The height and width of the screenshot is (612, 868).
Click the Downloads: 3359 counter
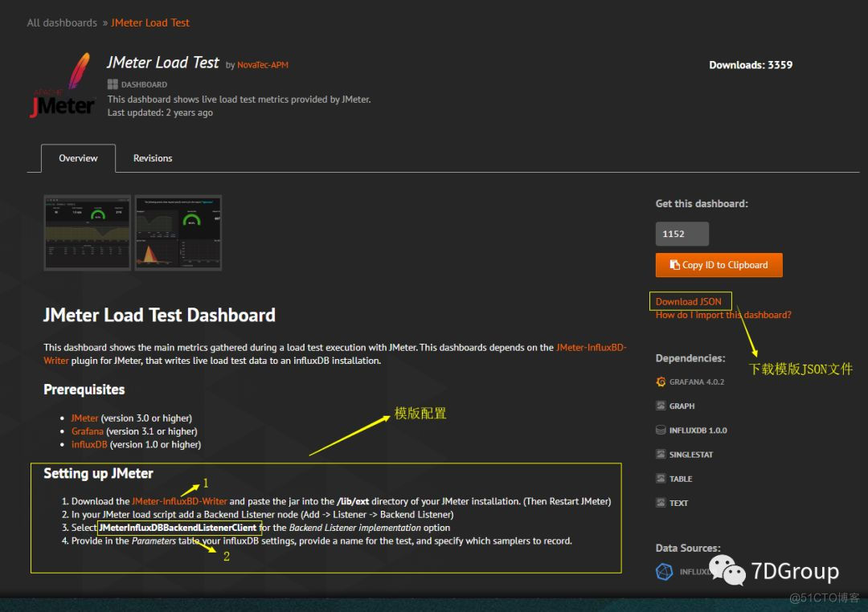click(x=751, y=65)
